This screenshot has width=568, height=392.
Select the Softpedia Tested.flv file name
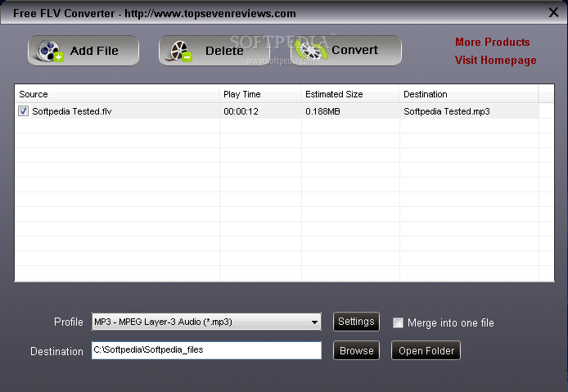pyautogui.click(x=72, y=111)
